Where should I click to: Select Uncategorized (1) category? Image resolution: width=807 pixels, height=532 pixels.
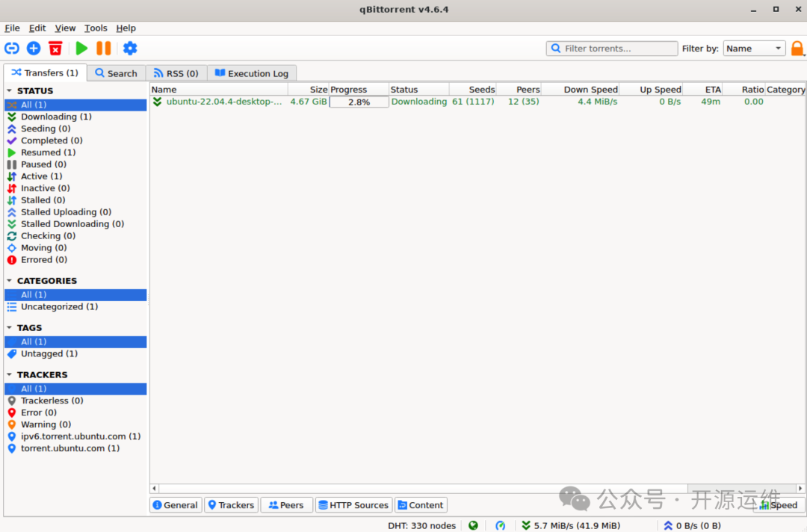75,306
